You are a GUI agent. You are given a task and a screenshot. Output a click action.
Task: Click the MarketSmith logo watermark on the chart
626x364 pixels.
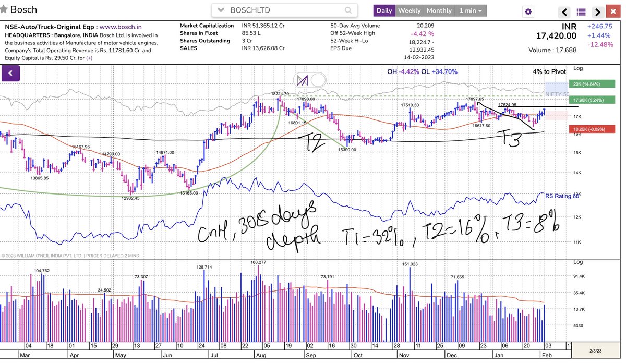302,81
